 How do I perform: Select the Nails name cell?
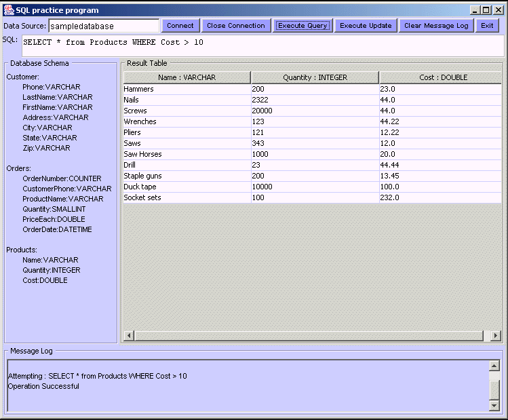tap(187, 100)
